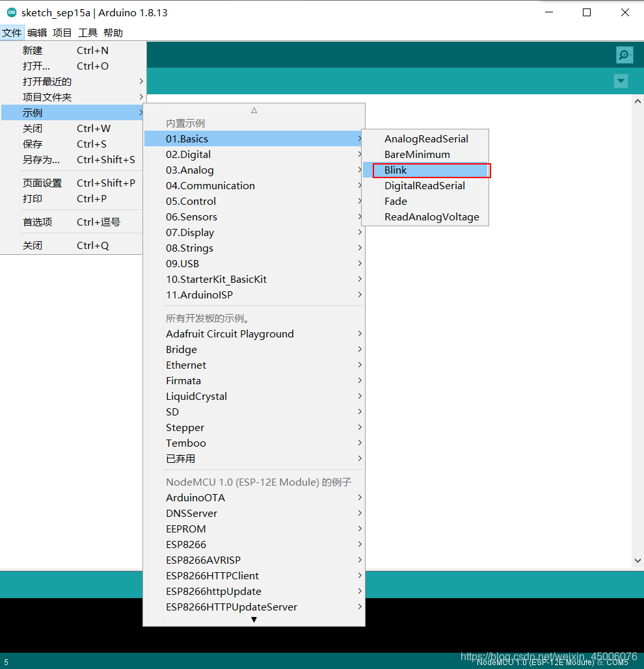Open 首选项 preferences
Viewport: 644px width, 669px height.
pyautogui.click(x=73, y=222)
